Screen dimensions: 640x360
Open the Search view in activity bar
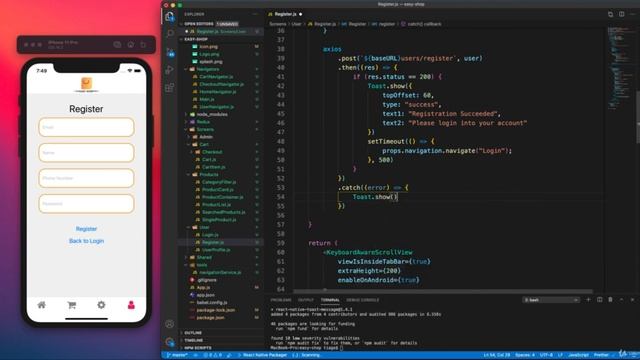point(170,33)
